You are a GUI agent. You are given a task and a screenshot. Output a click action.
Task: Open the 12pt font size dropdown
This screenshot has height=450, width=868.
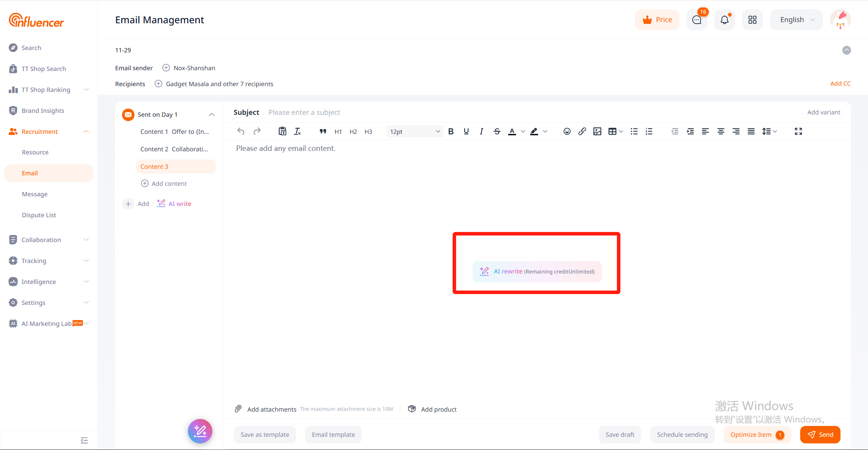414,132
